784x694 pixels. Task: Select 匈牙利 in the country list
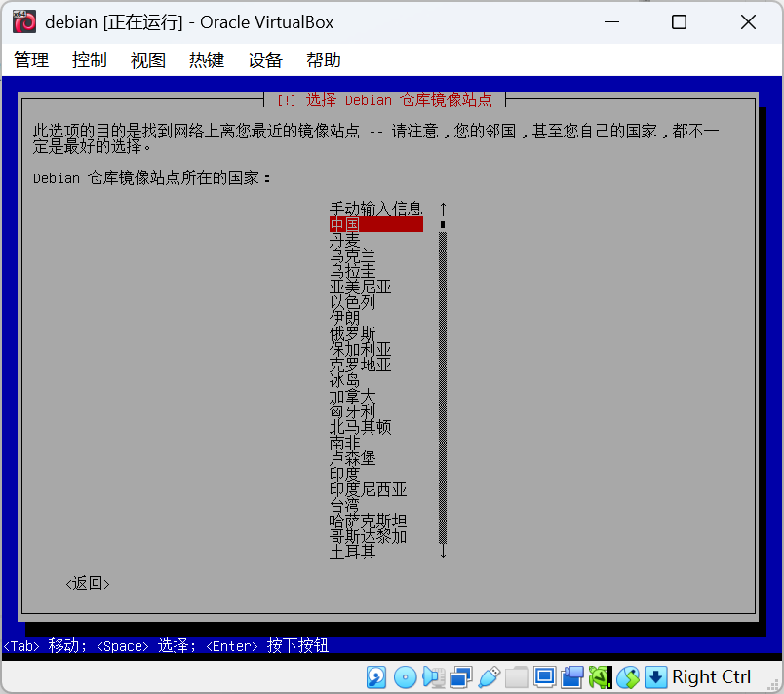(x=352, y=411)
